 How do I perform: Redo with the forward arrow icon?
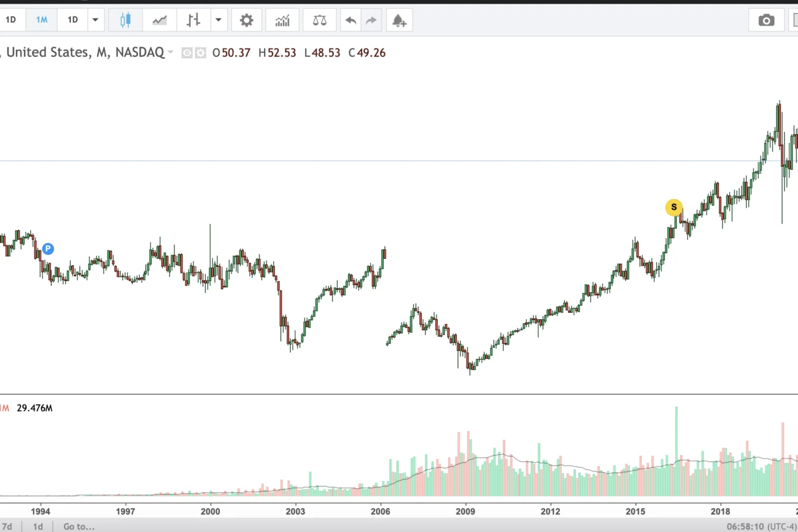(371, 20)
